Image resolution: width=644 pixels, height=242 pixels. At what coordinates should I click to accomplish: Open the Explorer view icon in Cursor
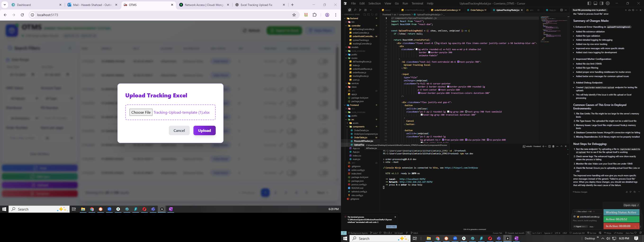pyautogui.click(x=349, y=10)
